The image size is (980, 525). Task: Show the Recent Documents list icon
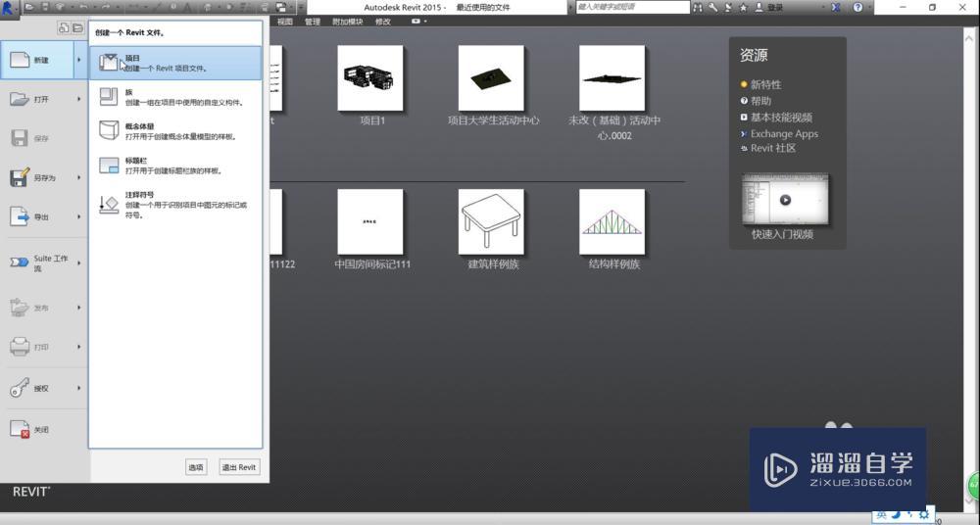pyautogui.click(x=64, y=28)
